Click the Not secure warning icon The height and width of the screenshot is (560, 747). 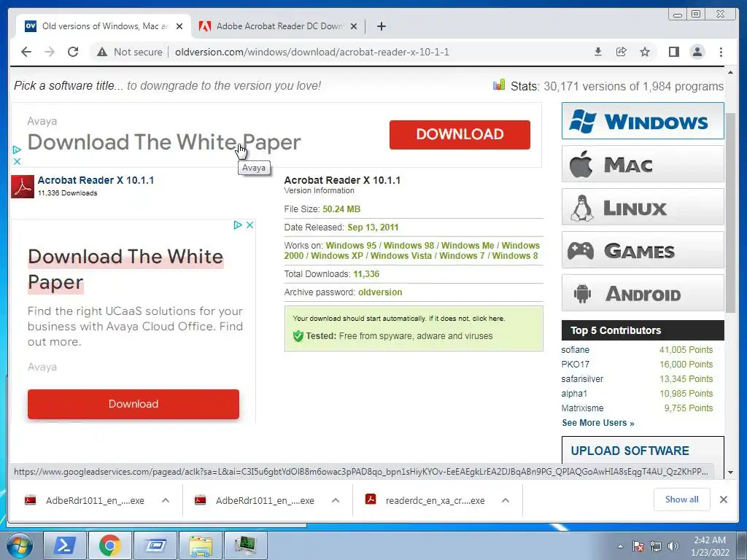coord(102,52)
